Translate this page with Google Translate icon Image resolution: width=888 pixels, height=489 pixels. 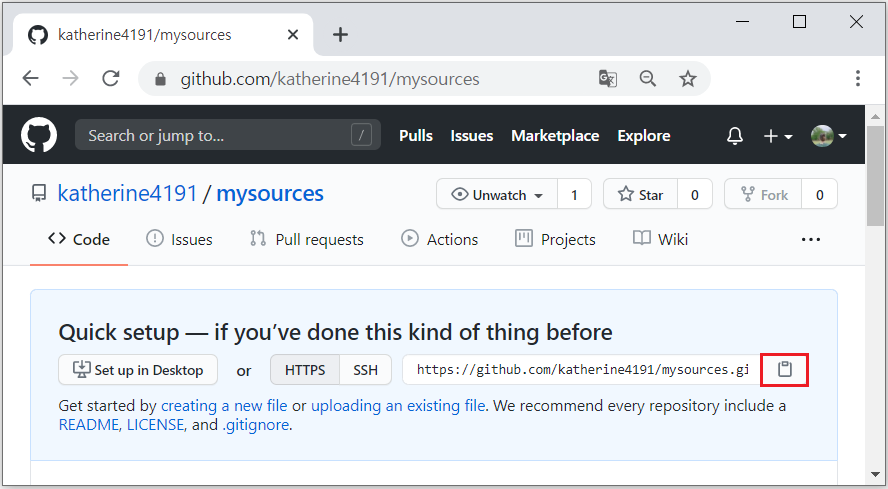click(608, 78)
